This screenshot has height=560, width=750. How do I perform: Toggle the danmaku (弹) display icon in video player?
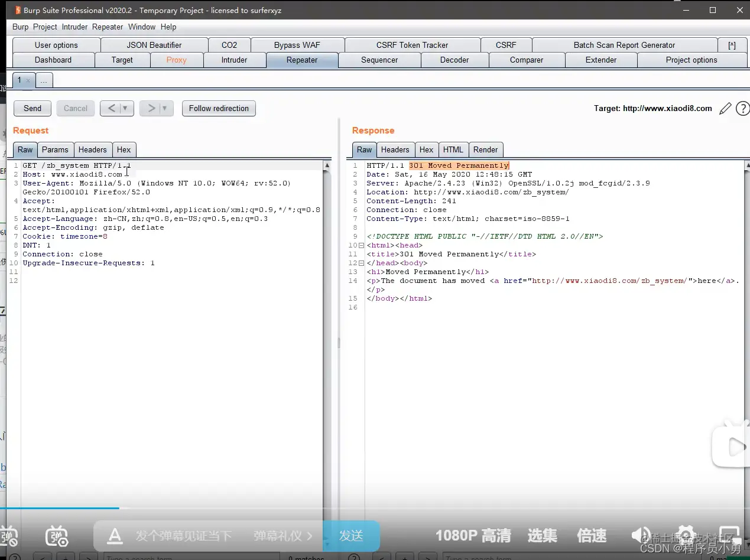[x=9, y=536]
